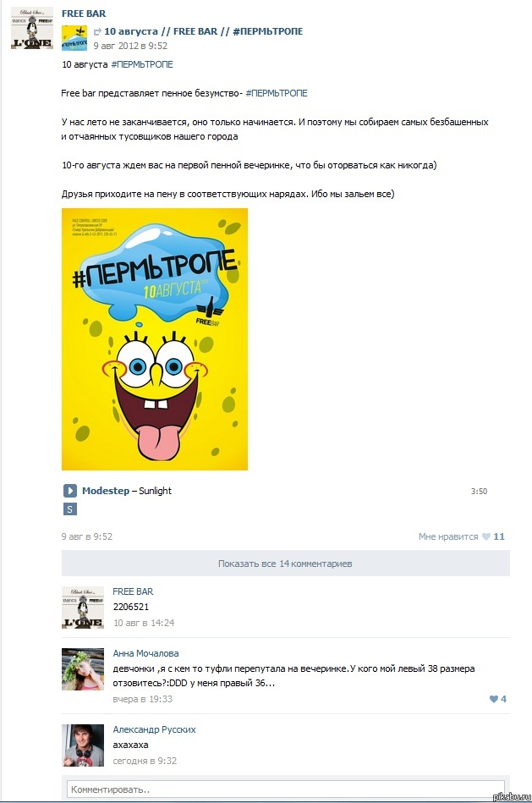Open Анна Мочалова's name link
The image size is (532, 803).
(x=145, y=653)
